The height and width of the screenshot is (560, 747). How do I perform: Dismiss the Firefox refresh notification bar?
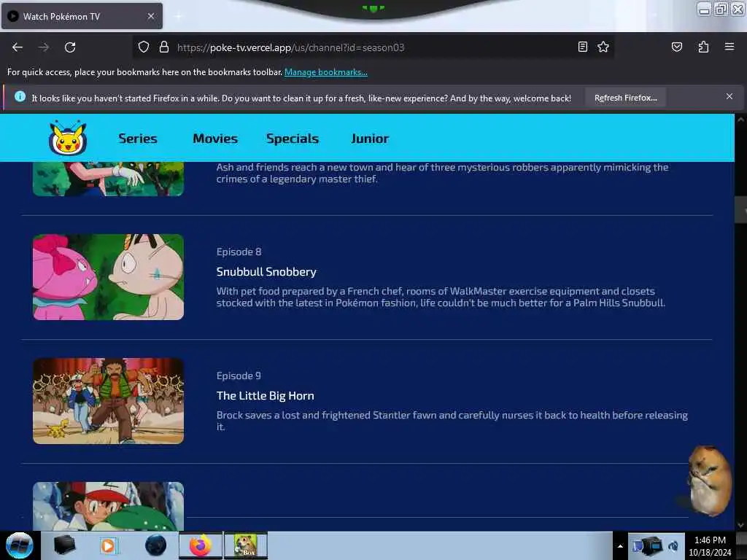point(729,97)
